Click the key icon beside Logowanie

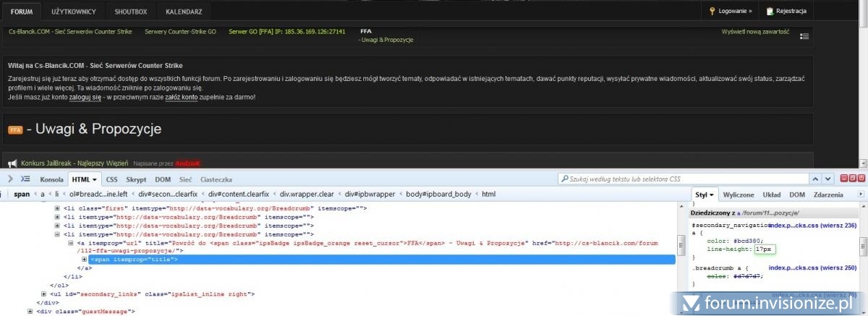click(712, 11)
